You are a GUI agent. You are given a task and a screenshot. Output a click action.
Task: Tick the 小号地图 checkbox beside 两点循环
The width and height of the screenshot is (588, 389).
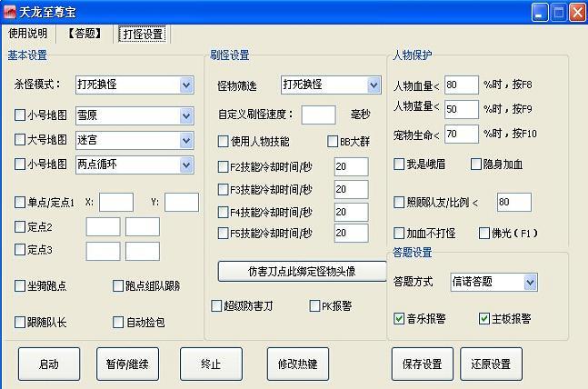point(19,164)
